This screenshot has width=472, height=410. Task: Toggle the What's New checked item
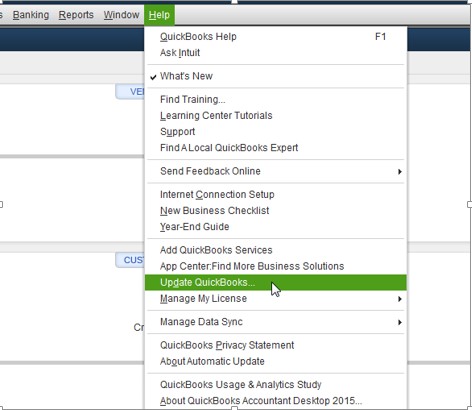pyautogui.click(x=276, y=76)
